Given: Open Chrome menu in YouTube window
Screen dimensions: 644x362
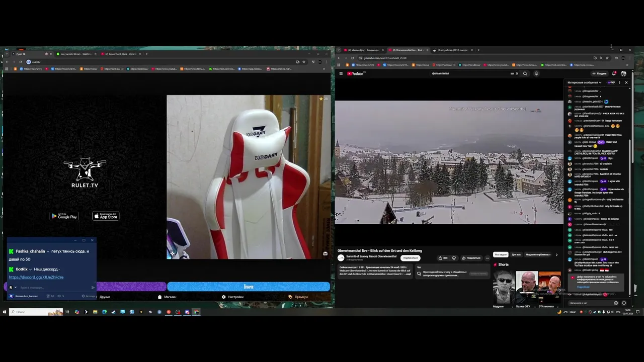Looking at the screenshot, I should (629, 58).
